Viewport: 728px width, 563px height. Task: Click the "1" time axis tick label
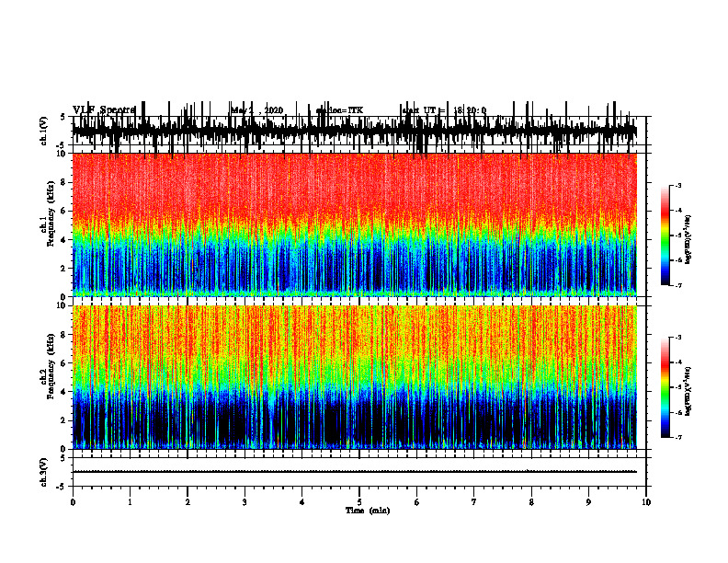pyautogui.click(x=130, y=502)
